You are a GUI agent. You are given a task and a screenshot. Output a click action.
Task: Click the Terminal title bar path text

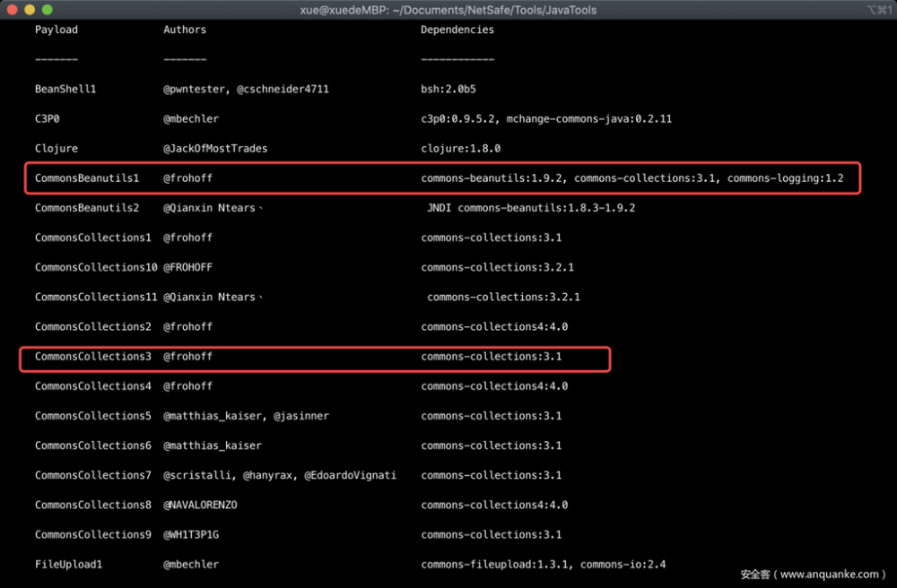coord(448,10)
